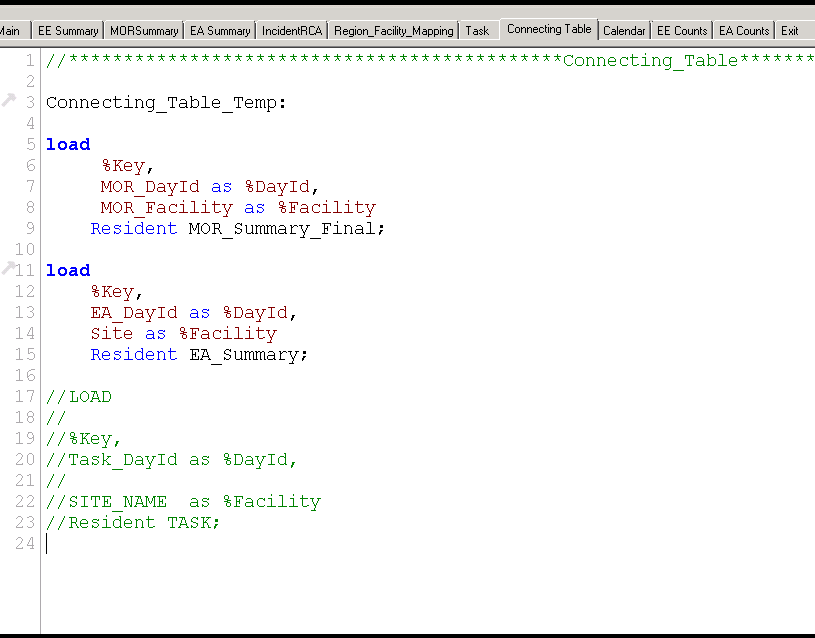Click 'Resident' keyword on line 15
The width and height of the screenshot is (815, 638).
(134, 354)
